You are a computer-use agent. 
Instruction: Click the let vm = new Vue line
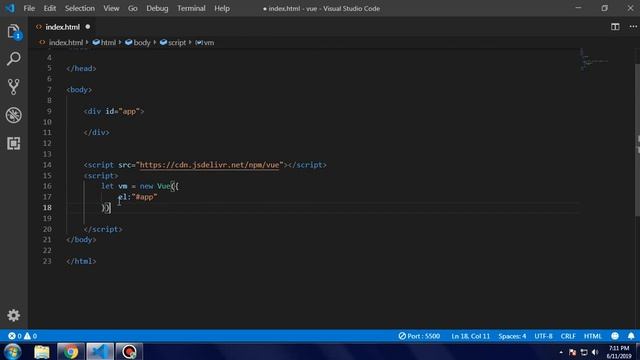click(x=140, y=186)
